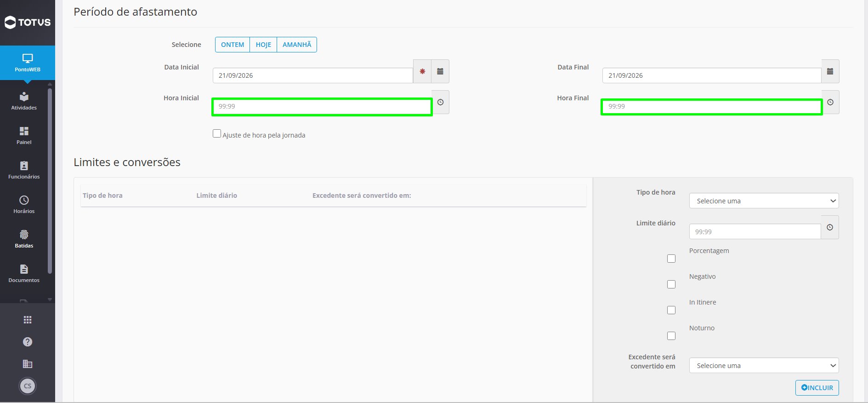Open Excedente será convertido em dropdown

click(x=764, y=365)
